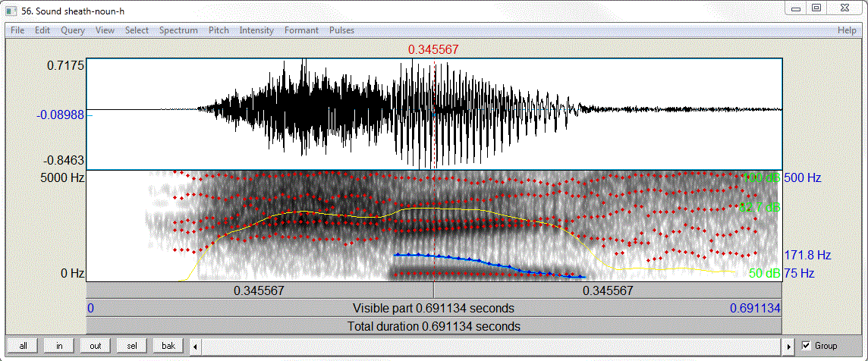Click the 'in' zoom button
The width and height of the screenshot is (868, 361).
tap(59, 346)
